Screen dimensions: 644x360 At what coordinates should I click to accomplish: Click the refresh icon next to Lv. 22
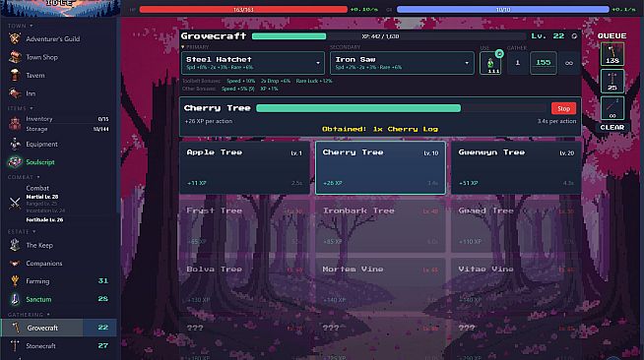tap(574, 36)
